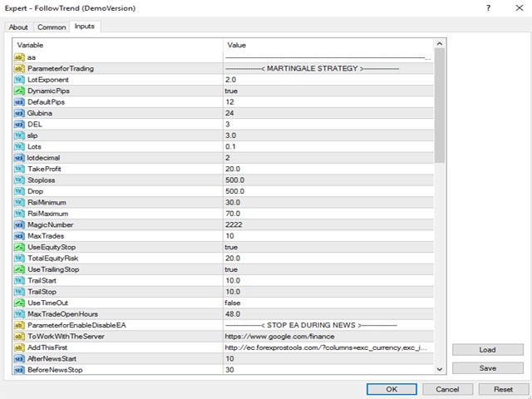Reset all input values

(x=503, y=389)
